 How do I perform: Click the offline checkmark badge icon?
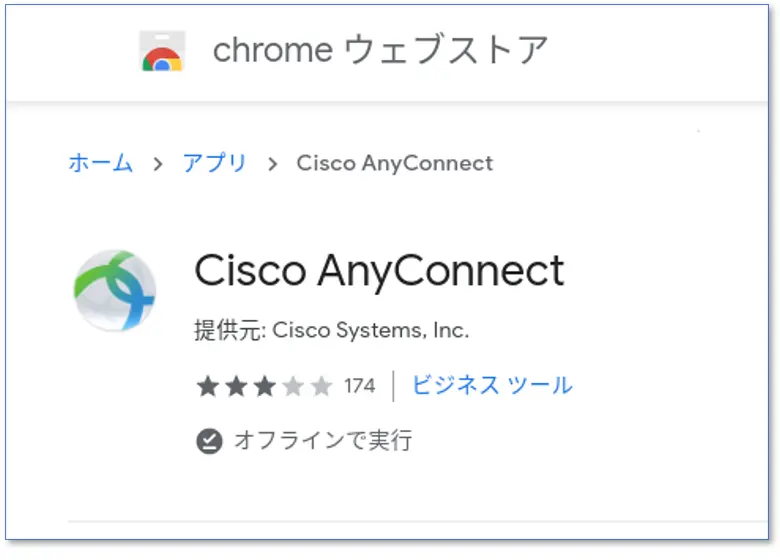tap(209, 441)
